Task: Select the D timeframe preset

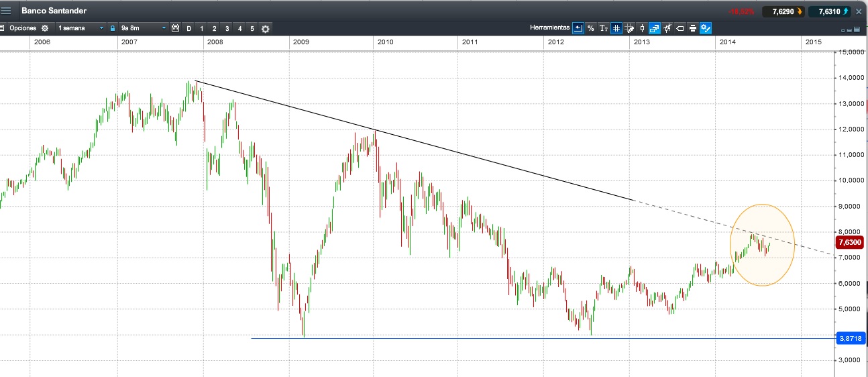Action: click(189, 28)
